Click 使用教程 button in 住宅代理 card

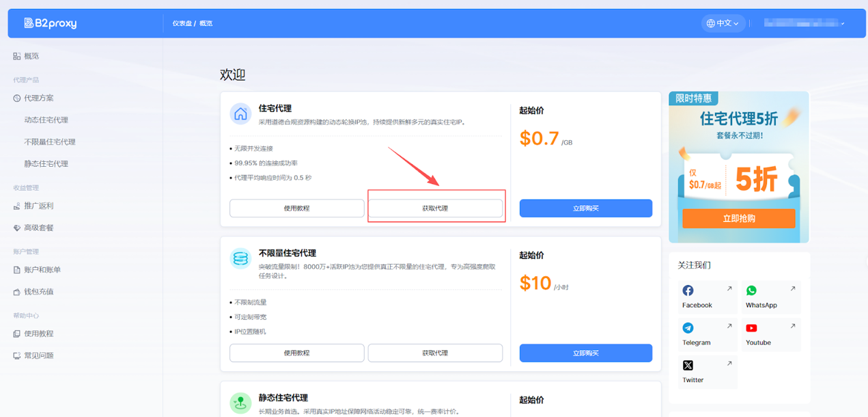click(296, 209)
